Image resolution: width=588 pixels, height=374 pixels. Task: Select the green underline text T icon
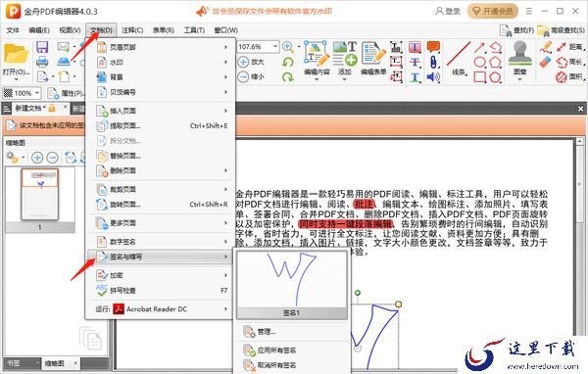click(x=415, y=77)
